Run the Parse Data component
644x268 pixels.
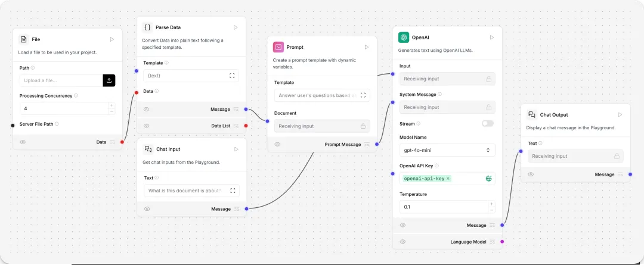pos(236,27)
